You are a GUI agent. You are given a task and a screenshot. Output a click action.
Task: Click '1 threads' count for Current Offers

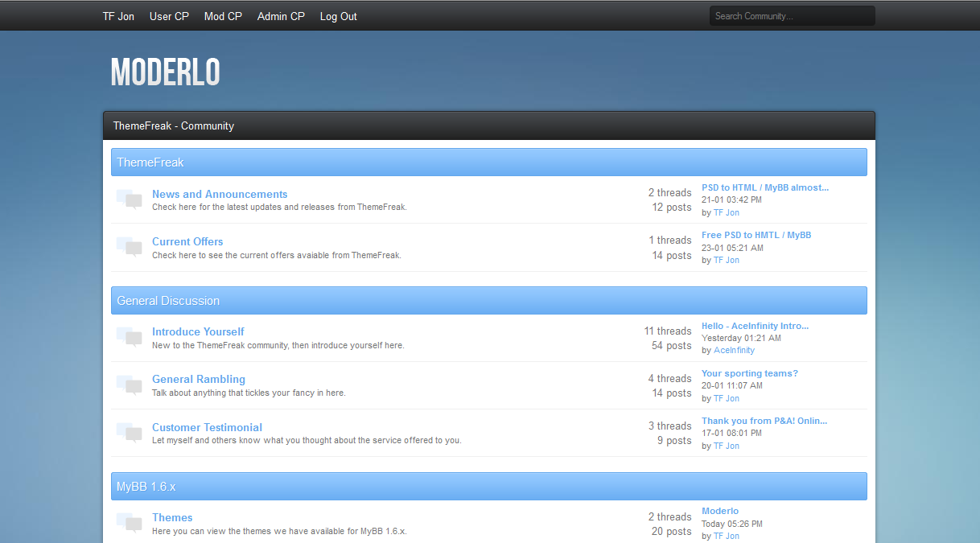point(670,240)
